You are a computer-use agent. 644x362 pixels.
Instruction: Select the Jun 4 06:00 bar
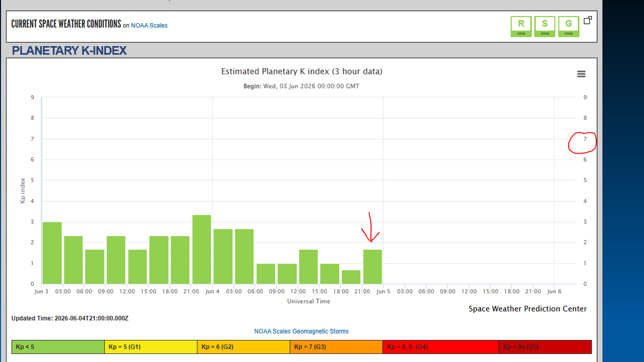point(266,273)
